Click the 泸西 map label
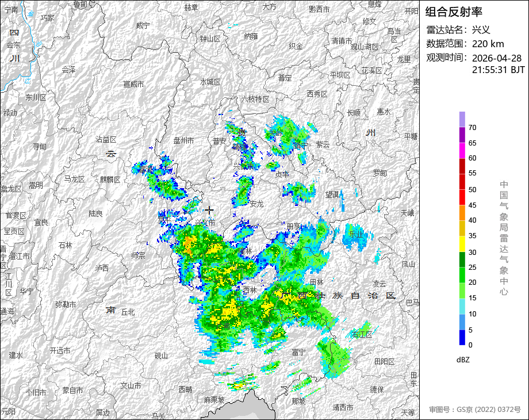529x420 pixels. [102, 268]
